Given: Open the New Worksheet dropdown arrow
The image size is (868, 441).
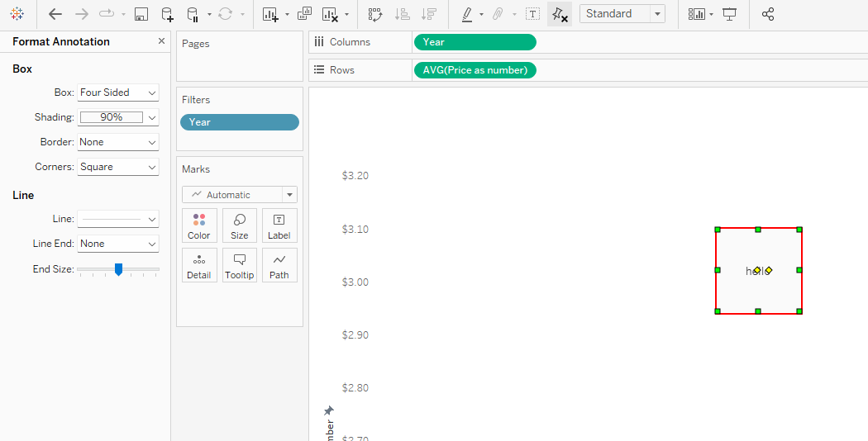Looking at the screenshot, I should [x=287, y=14].
